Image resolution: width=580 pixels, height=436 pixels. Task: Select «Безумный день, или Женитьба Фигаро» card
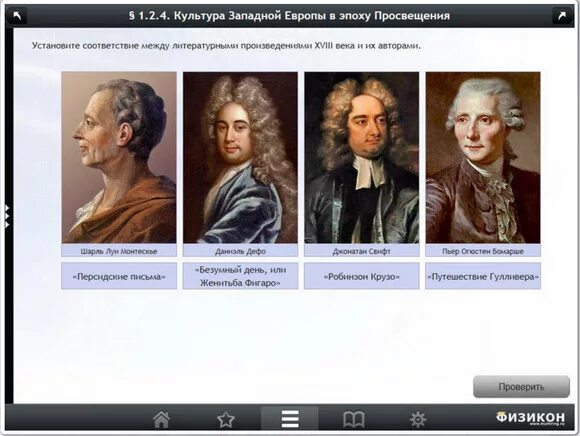pyautogui.click(x=240, y=276)
